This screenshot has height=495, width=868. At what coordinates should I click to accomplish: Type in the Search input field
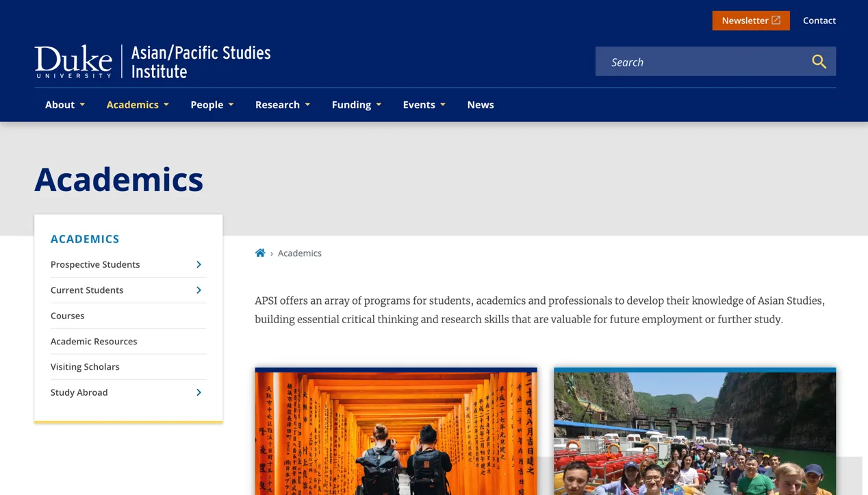(702, 62)
